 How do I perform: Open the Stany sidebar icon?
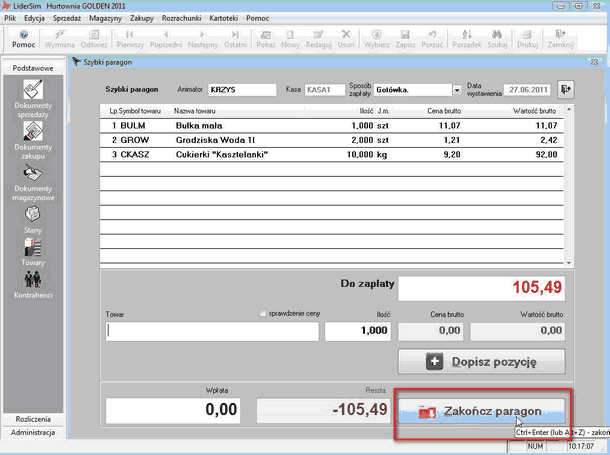click(x=33, y=220)
